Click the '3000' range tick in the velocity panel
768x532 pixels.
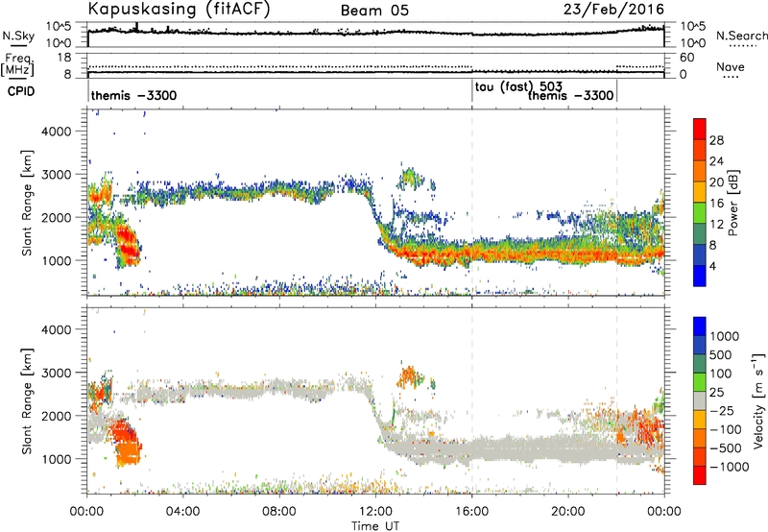(56, 373)
